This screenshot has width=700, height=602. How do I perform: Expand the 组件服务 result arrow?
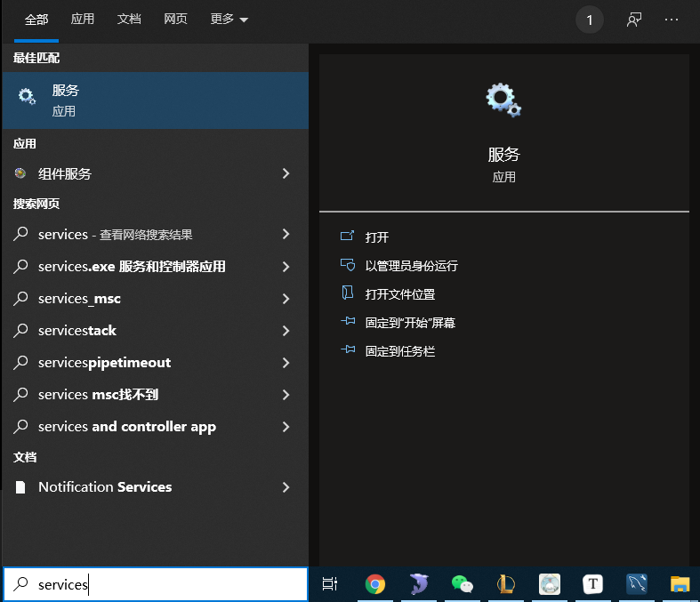tap(286, 173)
